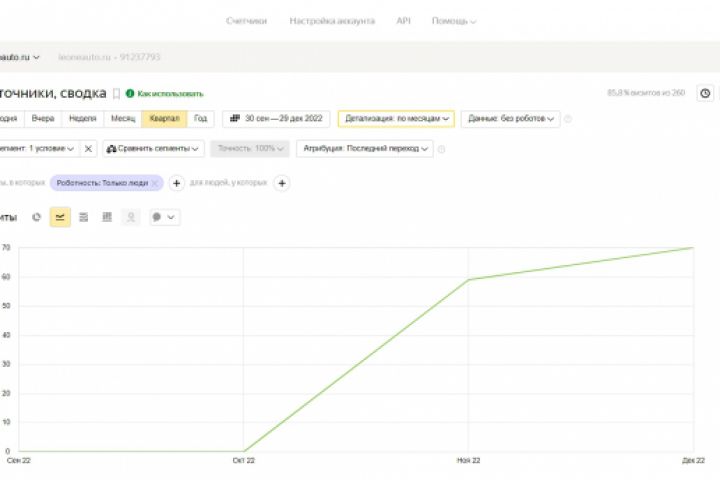Open the clock history button at top right
720x480 pixels.
tap(705, 93)
